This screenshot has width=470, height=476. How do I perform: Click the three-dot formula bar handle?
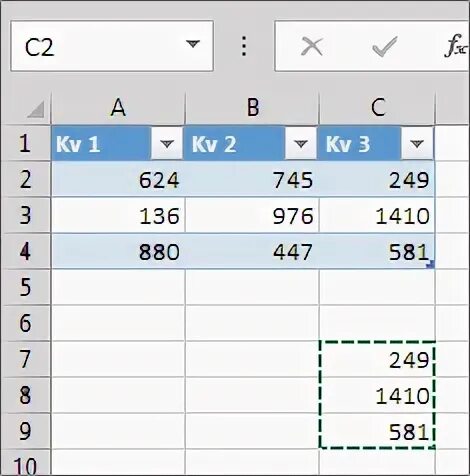pos(244,46)
